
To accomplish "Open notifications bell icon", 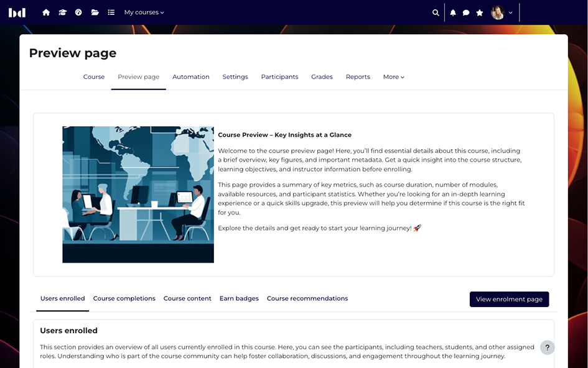I will 453,12.
